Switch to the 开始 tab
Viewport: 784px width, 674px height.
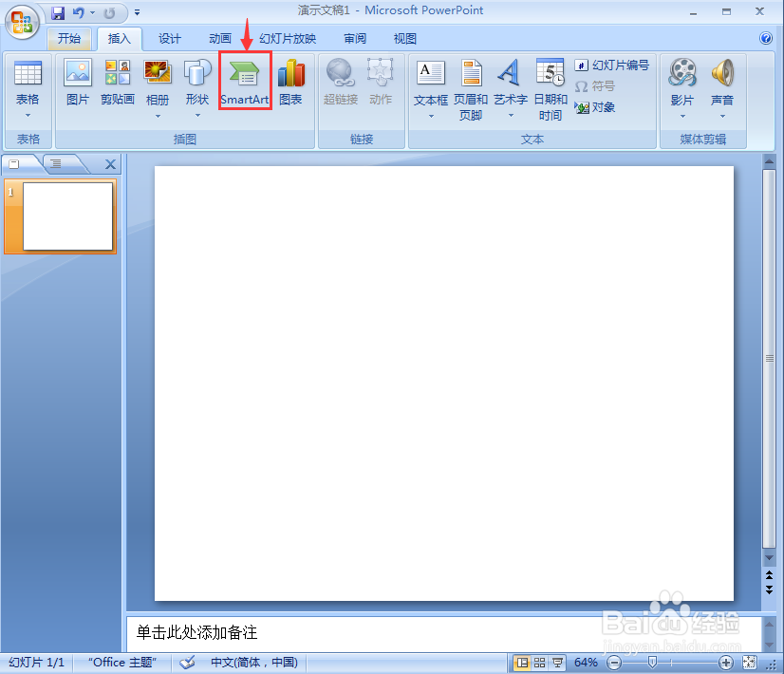[69, 39]
